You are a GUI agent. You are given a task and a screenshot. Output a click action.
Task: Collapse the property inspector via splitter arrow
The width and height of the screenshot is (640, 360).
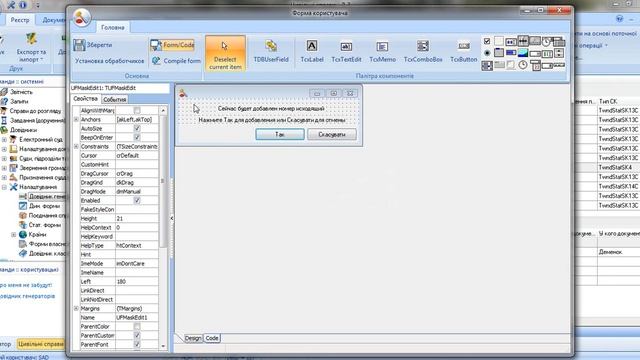(172, 218)
